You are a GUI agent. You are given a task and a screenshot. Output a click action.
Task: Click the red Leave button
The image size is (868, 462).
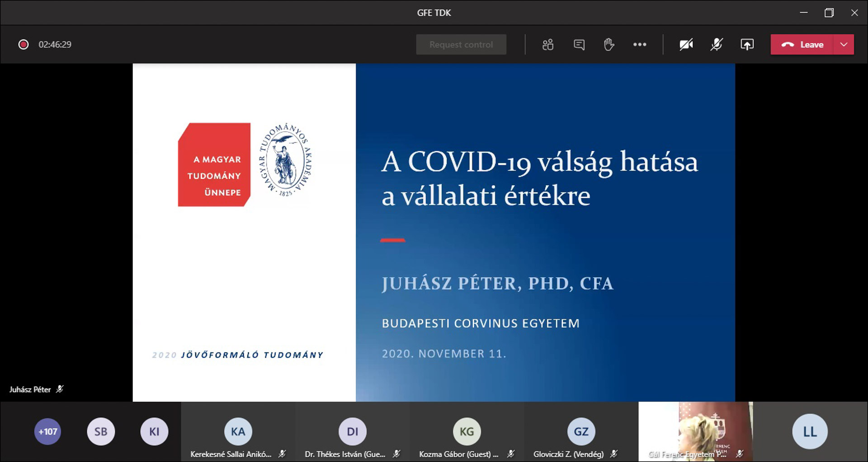click(x=802, y=44)
